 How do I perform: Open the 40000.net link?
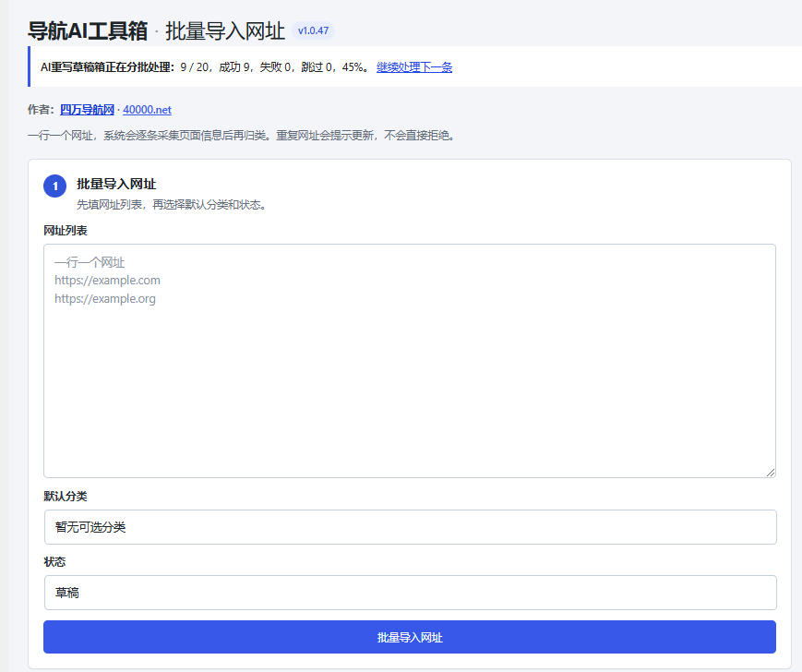[148, 110]
